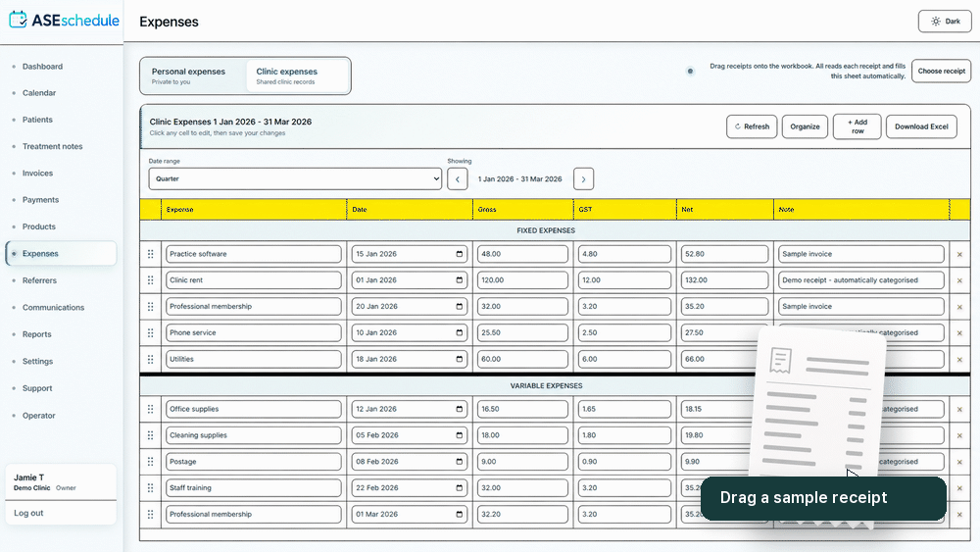Click drag handle for Clinic rent row

point(151,280)
